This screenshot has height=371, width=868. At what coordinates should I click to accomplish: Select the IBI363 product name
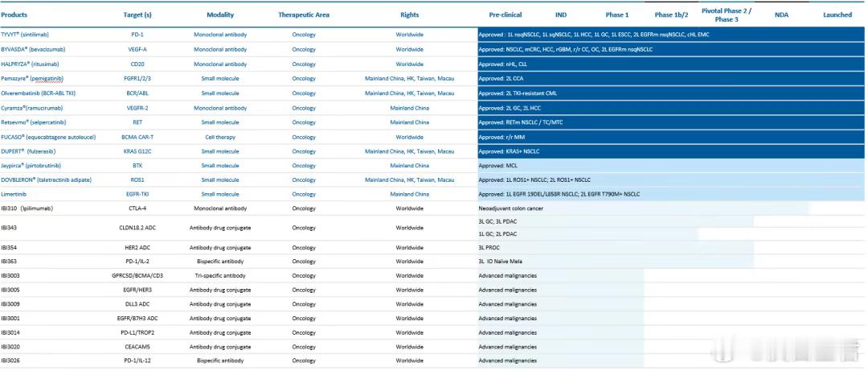point(9,261)
